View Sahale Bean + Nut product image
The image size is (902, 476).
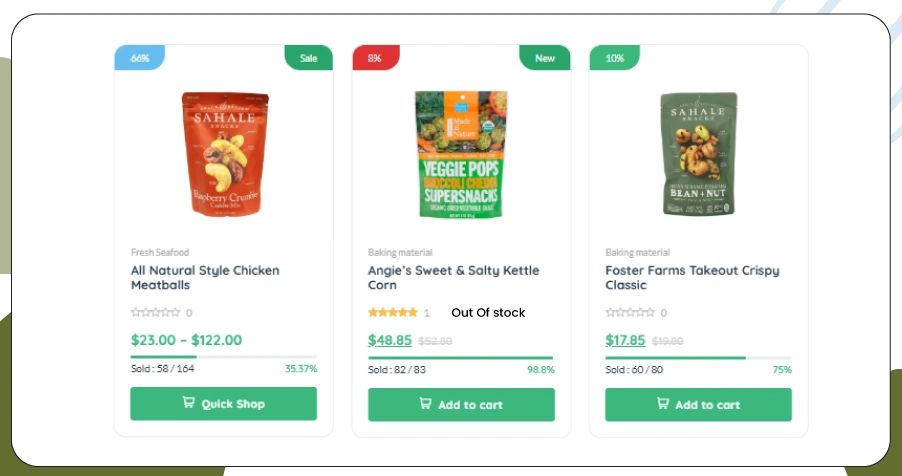698,153
